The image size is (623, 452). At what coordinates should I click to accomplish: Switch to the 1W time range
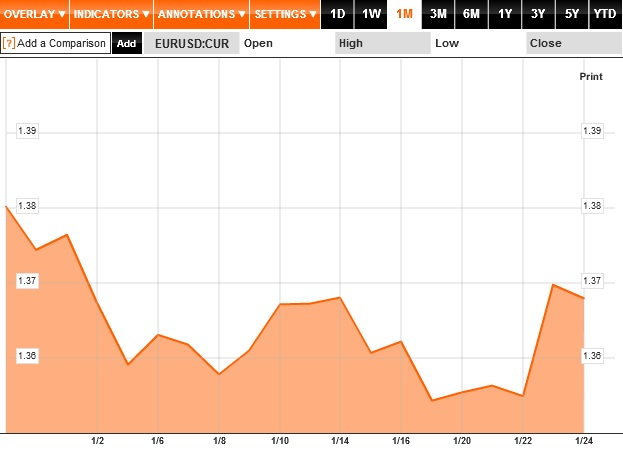tap(371, 14)
